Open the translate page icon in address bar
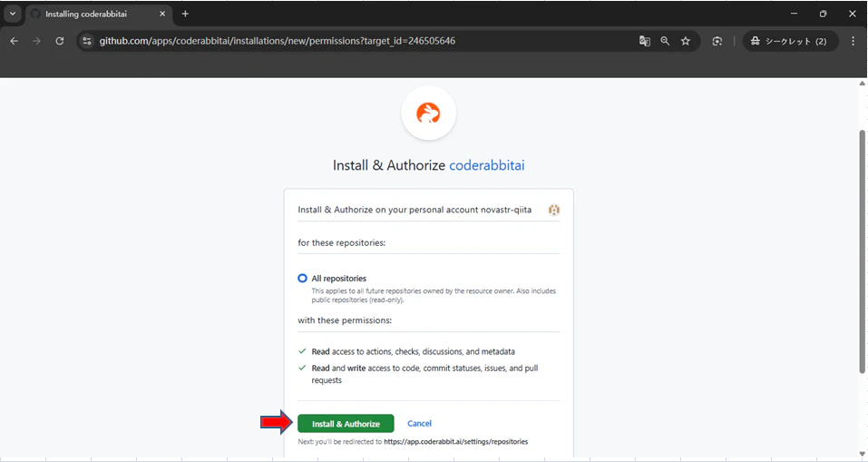Screen dimensions: 868x462 click(644, 41)
